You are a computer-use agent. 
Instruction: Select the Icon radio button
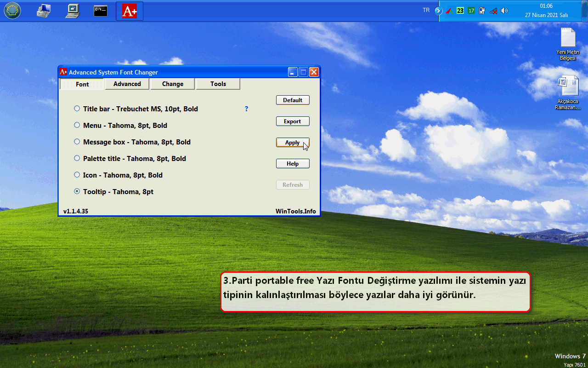point(77,175)
